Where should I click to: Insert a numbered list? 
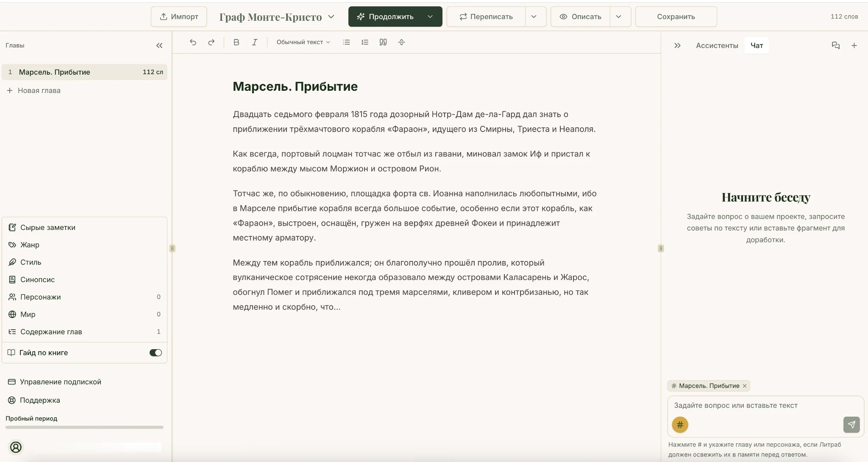pyautogui.click(x=364, y=42)
